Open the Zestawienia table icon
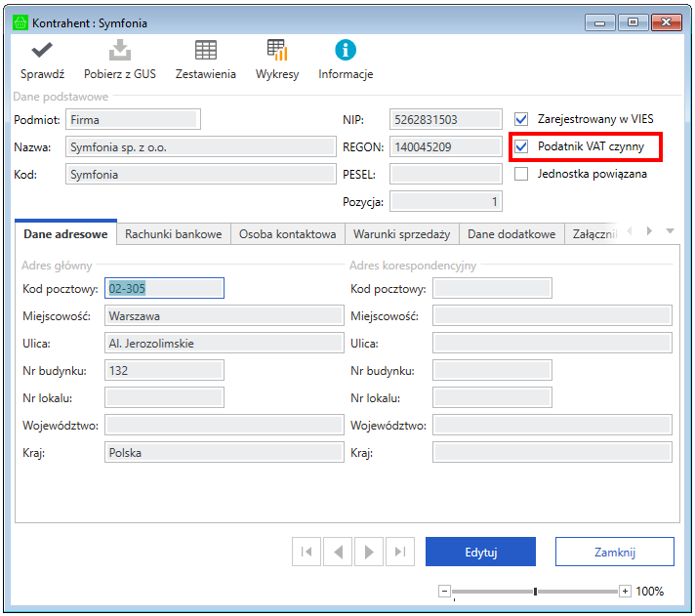The height and width of the screenshot is (616, 695). pyautogui.click(x=206, y=50)
